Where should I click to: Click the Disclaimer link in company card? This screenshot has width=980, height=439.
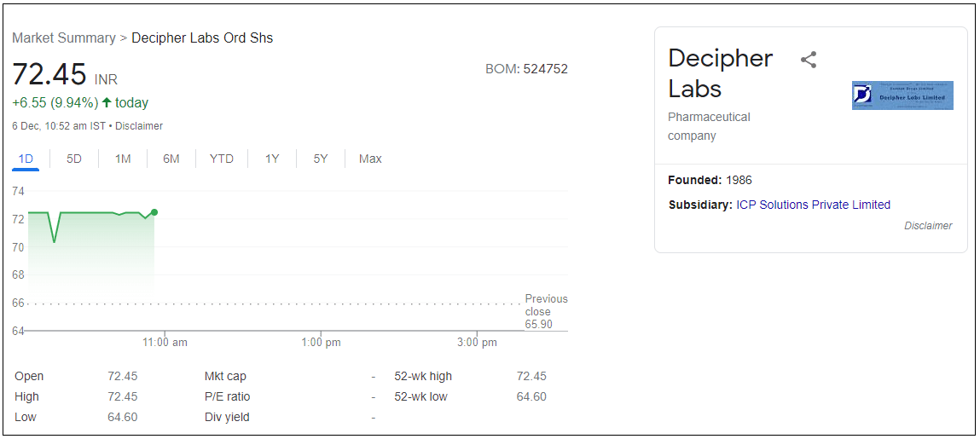928,225
